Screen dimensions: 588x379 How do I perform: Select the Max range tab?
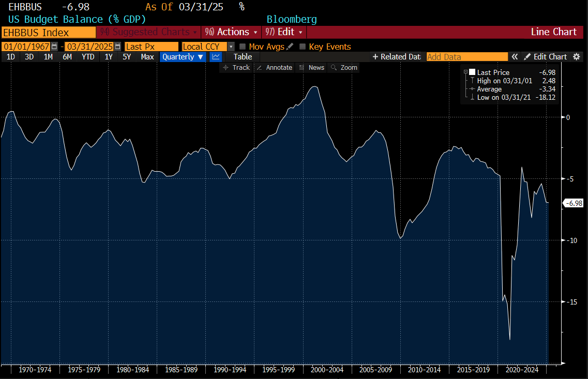[147, 56]
